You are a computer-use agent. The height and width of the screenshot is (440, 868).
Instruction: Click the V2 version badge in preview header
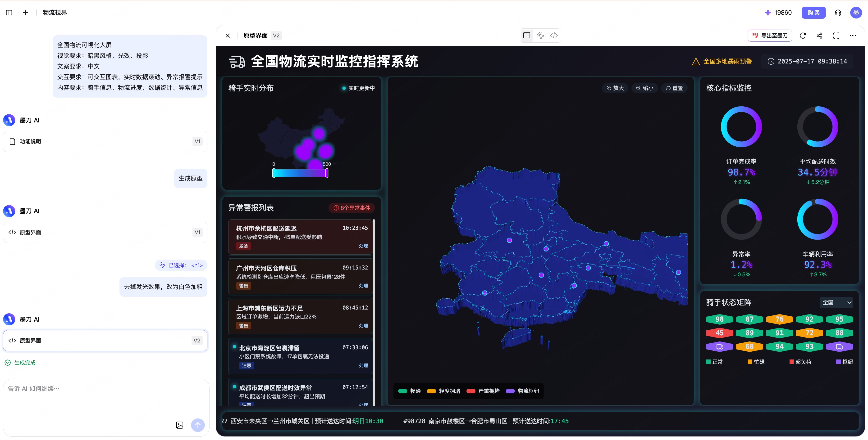tap(276, 35)
